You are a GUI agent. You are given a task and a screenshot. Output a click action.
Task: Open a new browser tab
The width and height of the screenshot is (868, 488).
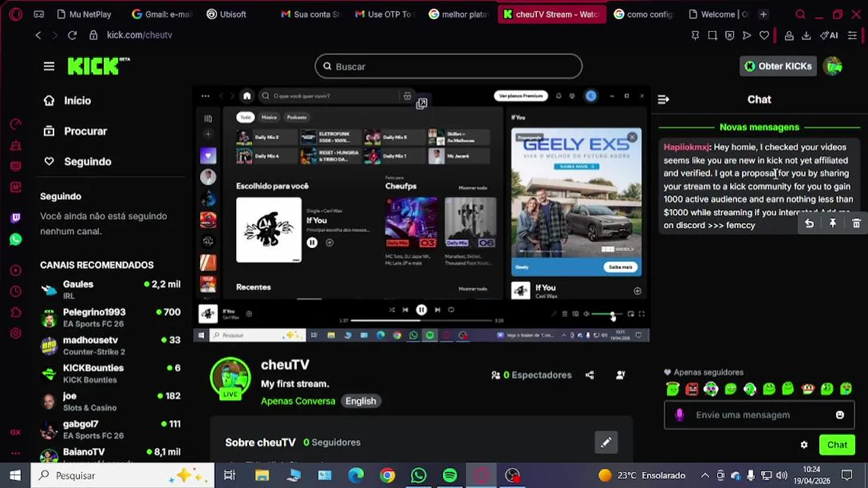[764, 14]
